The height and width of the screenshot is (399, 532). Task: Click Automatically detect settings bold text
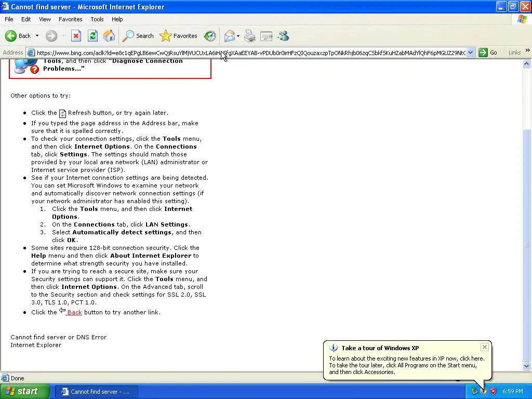[x=122, y=232]
